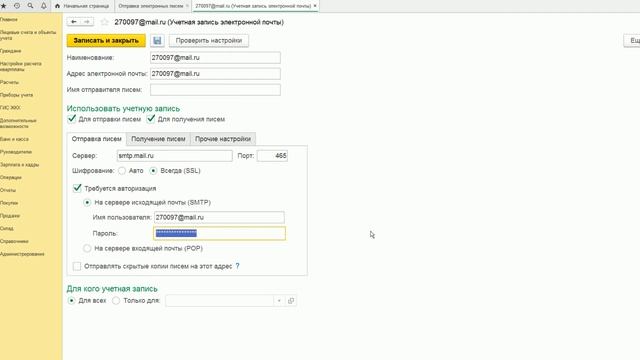Close the 270097@mail.ru tab

[315, 6]
